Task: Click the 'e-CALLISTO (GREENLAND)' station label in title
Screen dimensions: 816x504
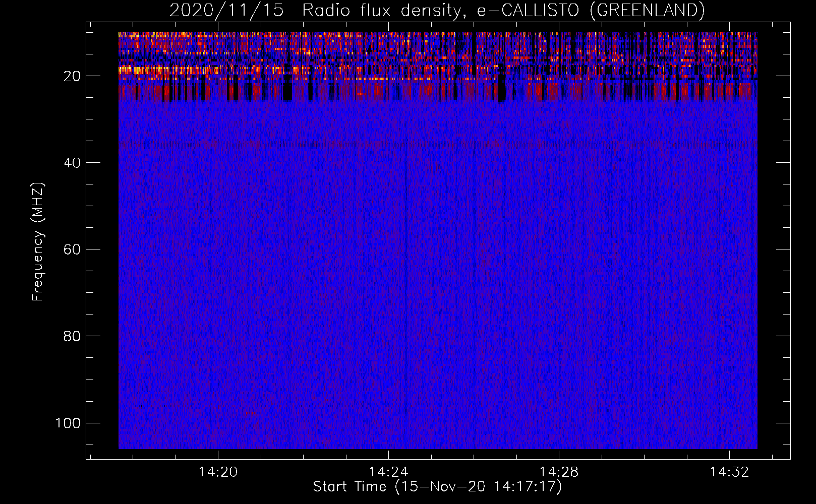Action: tap(591, 11)
